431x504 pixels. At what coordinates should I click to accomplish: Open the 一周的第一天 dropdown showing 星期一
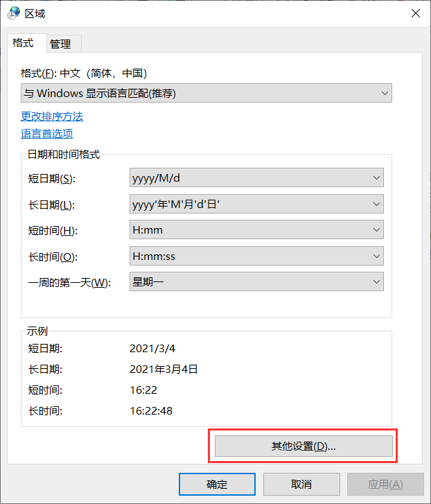(256, 282)
